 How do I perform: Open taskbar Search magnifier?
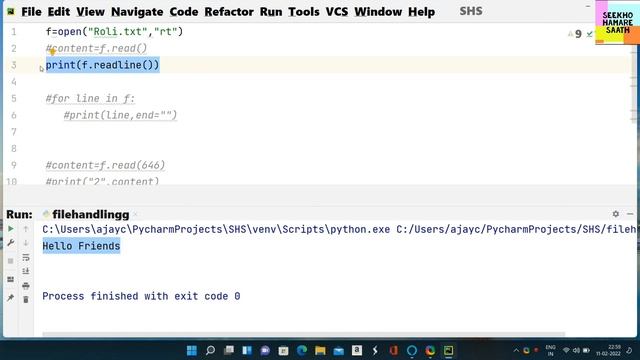pos(210,350)
